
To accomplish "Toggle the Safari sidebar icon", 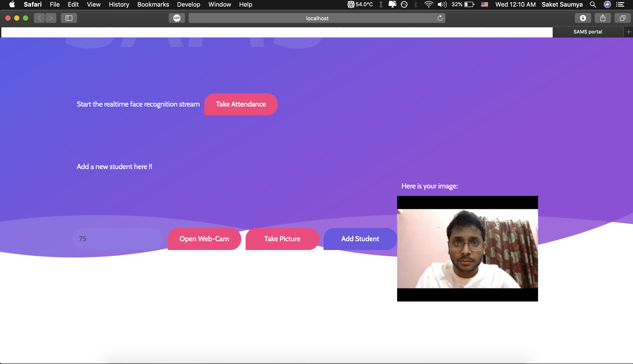I will (69, 18).
